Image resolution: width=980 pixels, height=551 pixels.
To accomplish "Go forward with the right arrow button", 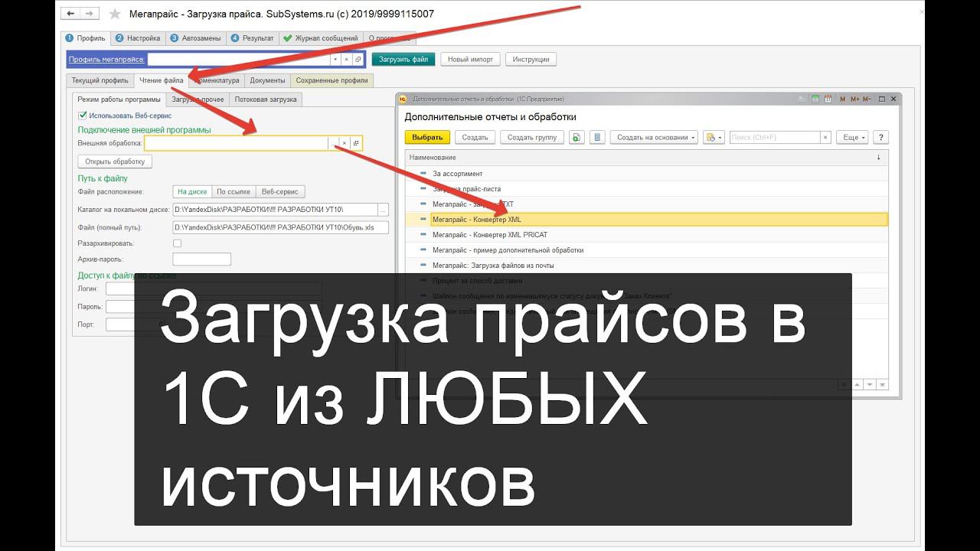I will pyautogui.click(x=90, y=14).
